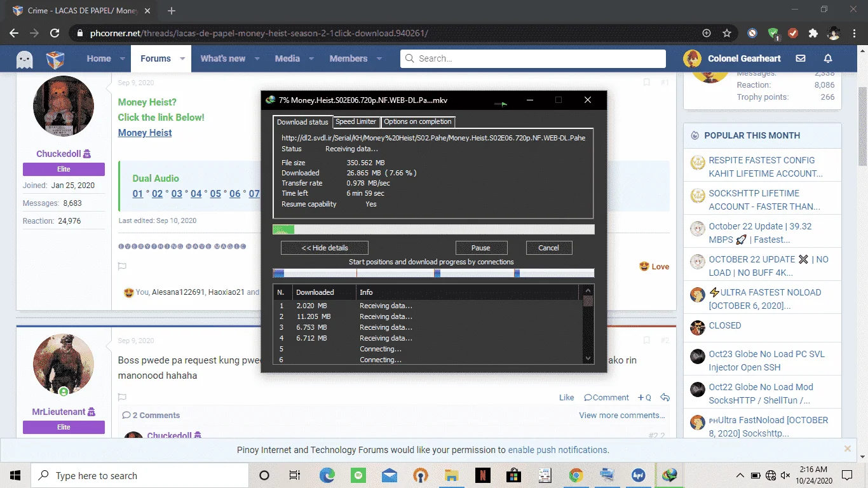Open Netflix from the taskbar
868x488 pixels.
click(x=482, y=475)
